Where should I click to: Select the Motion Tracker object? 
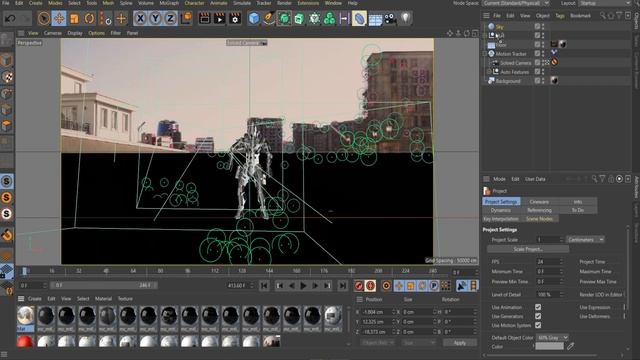pos(511,54)
